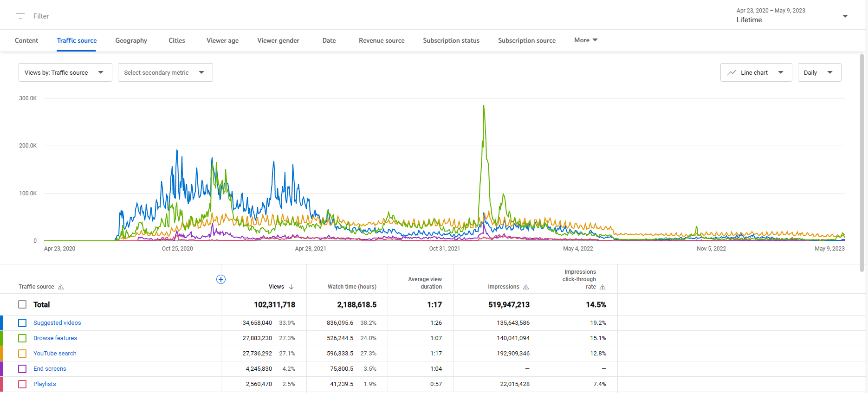
Task: Click the Filter input field
Action: pos(186,16)
